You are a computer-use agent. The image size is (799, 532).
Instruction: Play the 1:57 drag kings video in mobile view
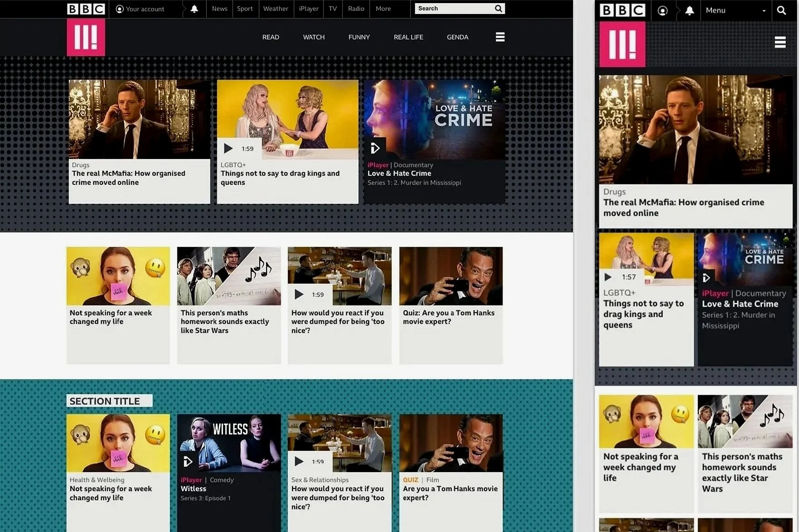pyautogui.click(x=608, y=277)
